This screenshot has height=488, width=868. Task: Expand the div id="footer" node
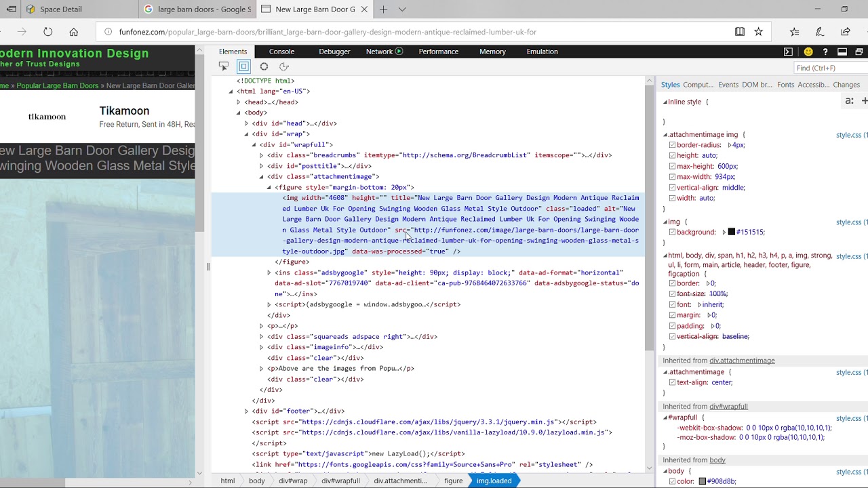246,411
